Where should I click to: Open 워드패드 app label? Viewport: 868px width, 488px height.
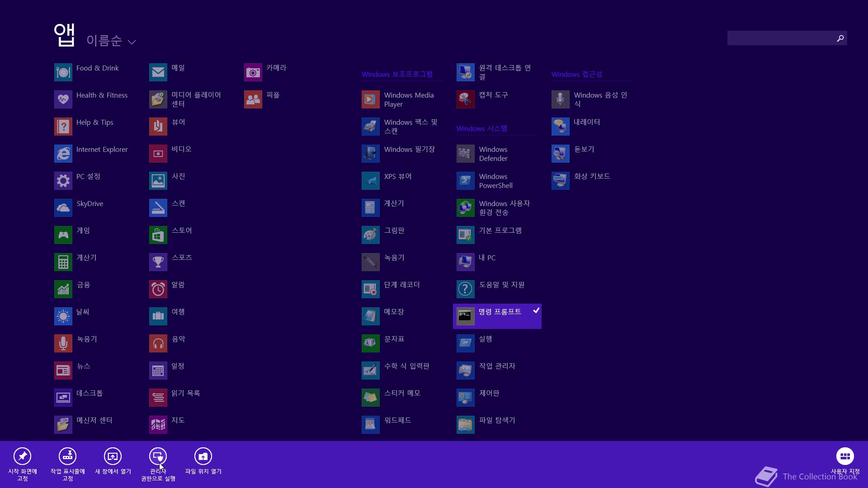pyautogui.click(x=398, y=420)
